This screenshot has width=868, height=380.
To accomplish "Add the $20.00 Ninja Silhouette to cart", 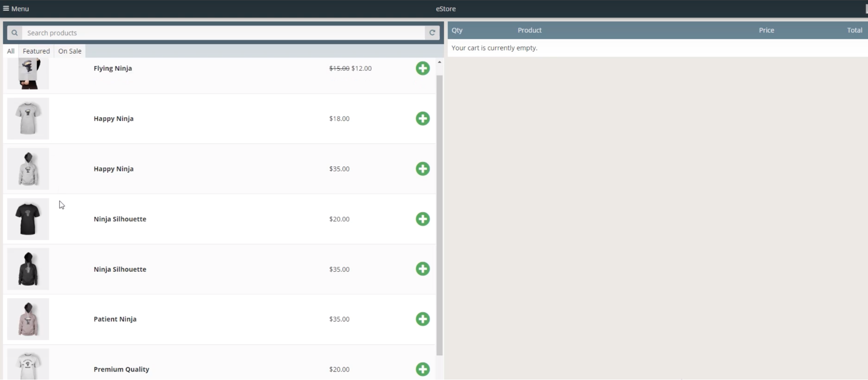I will (422, 219).
